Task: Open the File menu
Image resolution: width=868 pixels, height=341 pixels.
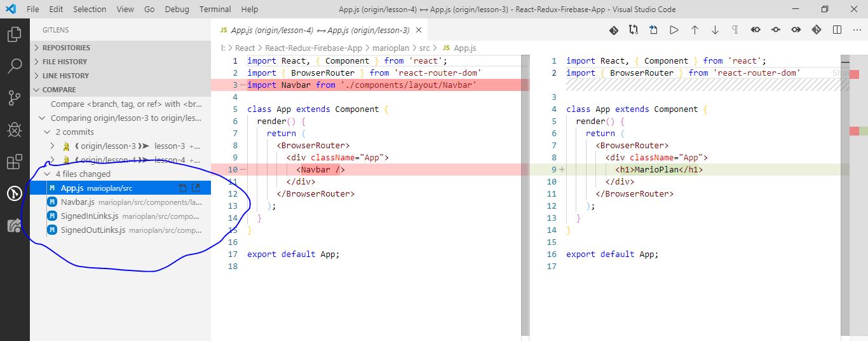Action: [33, 9]
